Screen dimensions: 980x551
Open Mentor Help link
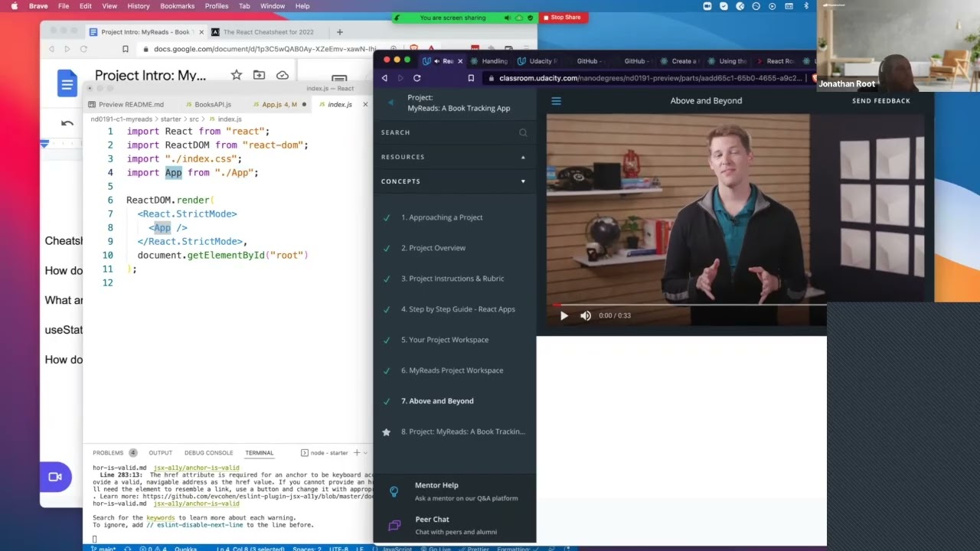point(436,485)
